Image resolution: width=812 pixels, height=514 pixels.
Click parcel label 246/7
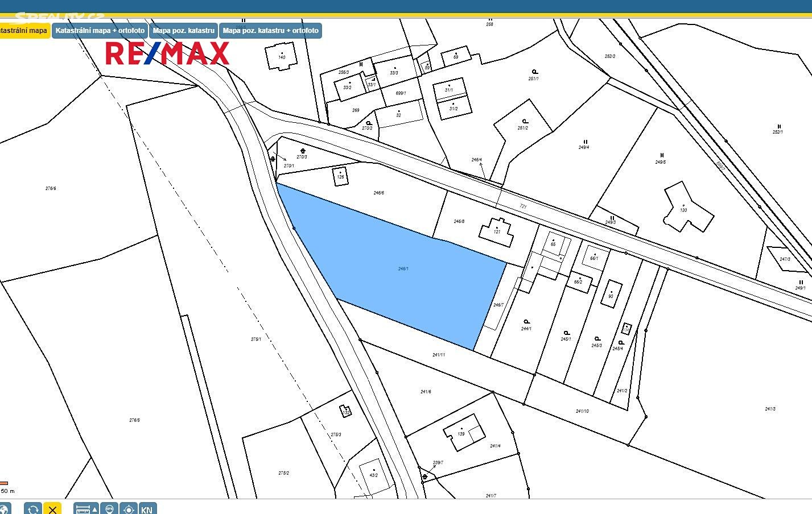click(498, 305)
